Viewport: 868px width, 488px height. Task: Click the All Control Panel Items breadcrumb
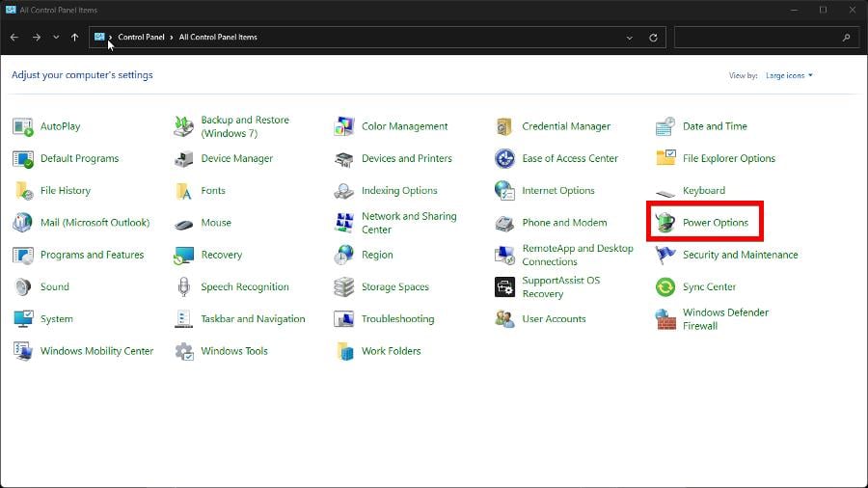tap(218, 37)
